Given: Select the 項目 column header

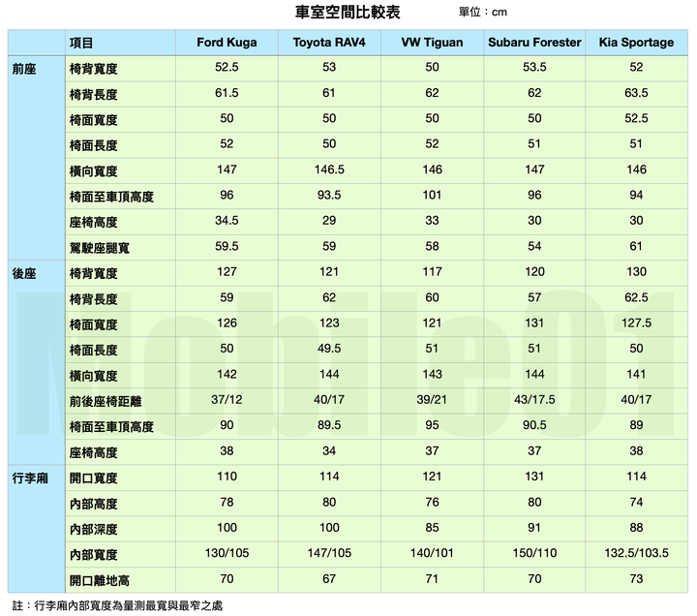Looking at the screenshot, I should [81, 43].
